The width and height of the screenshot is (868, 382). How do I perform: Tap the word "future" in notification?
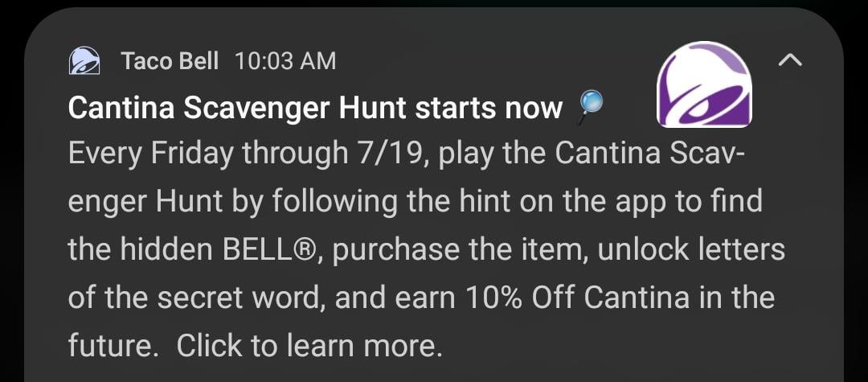(108, 346)
